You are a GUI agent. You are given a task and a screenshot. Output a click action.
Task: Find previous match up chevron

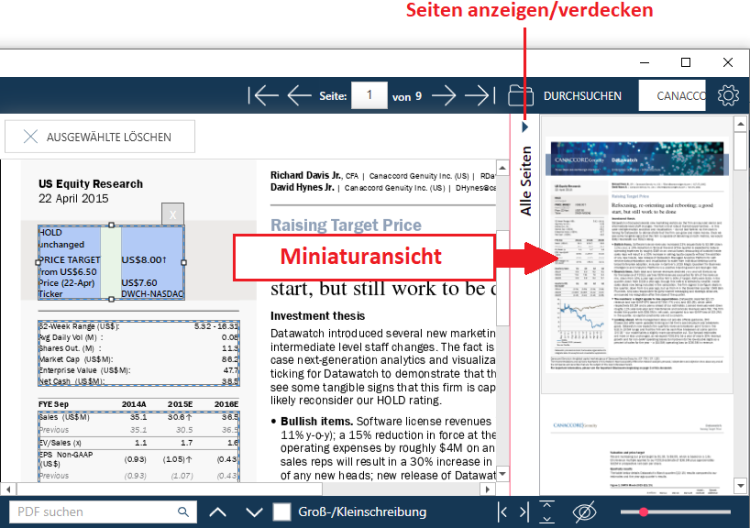(x=218, y=512)
